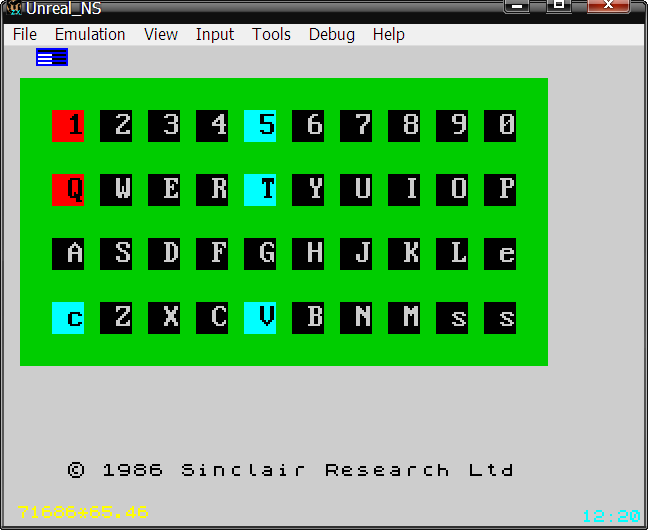This screenshot has height=530, width=648.
Task: Click the R key tile
Action: (212, 190)
